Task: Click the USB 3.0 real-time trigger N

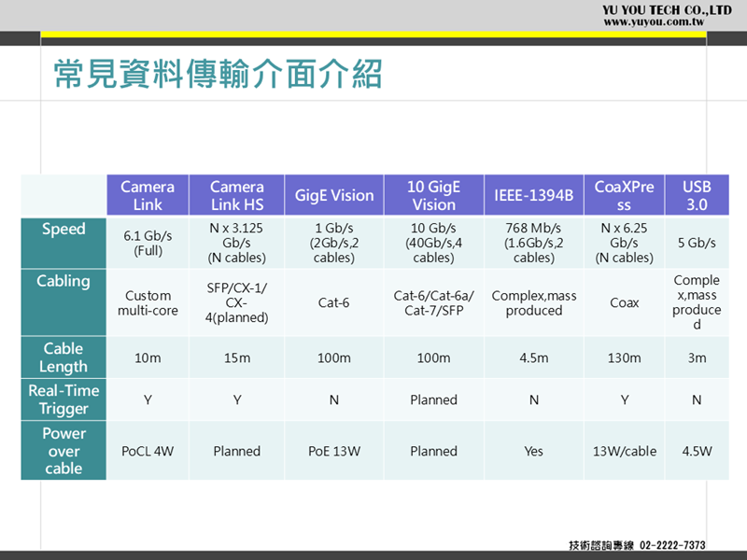Action: click(697, 399)
